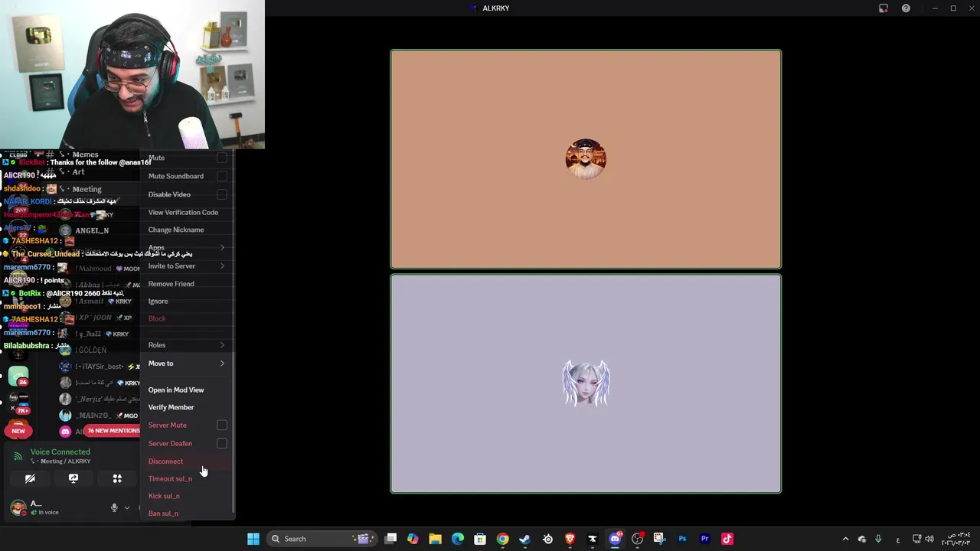Select member GÖLDEN

tap(91, 350)
